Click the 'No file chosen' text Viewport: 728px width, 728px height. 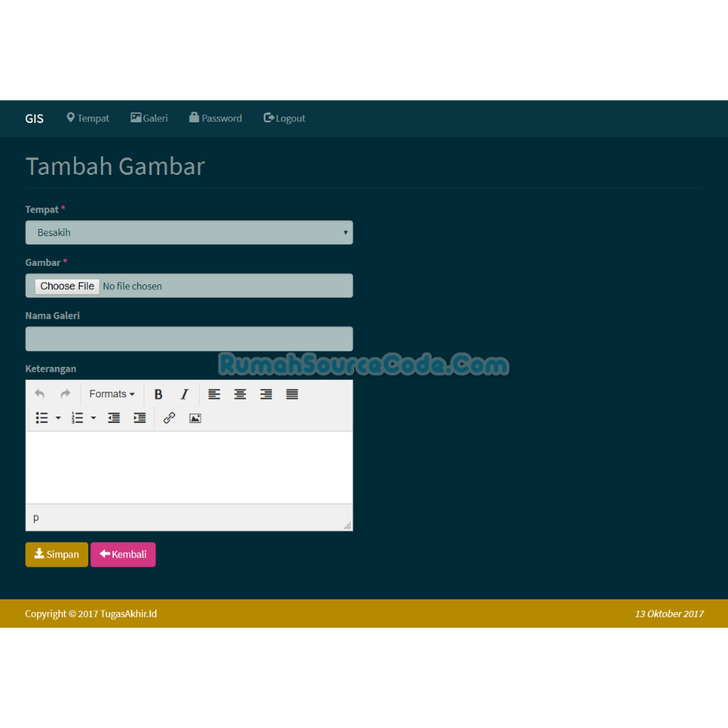tap(132, 287)
